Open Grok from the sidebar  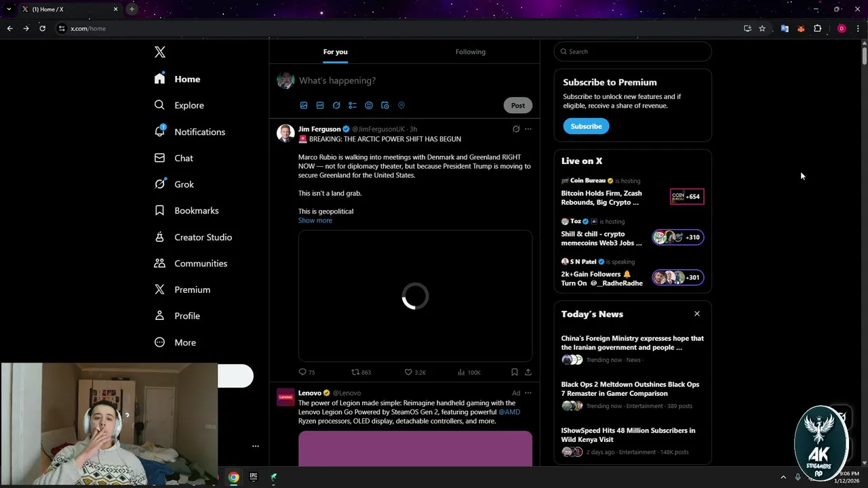pos(174,184)
